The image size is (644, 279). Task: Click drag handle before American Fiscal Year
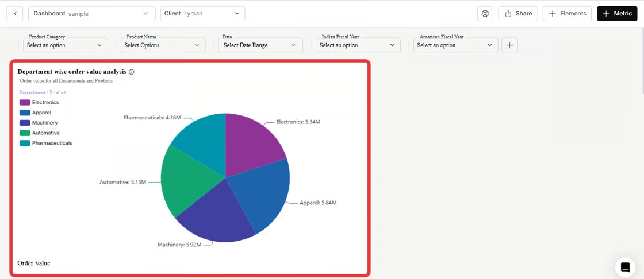pos(408,45)
